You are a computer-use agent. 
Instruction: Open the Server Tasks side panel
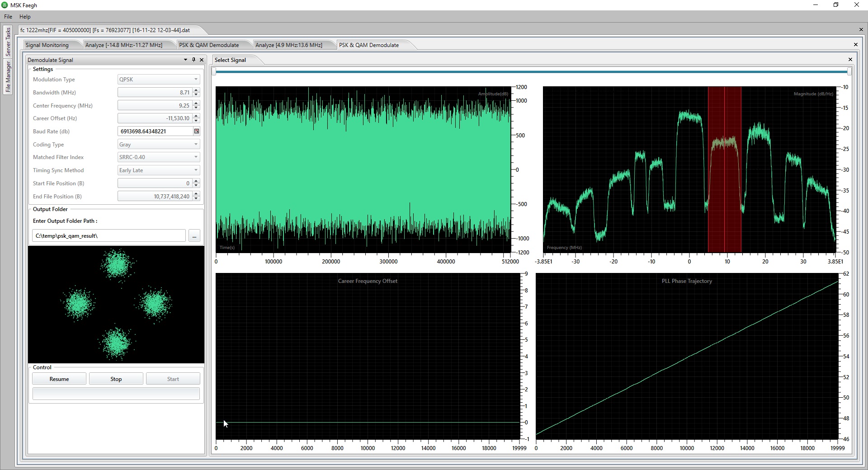[x=8, y=42]
